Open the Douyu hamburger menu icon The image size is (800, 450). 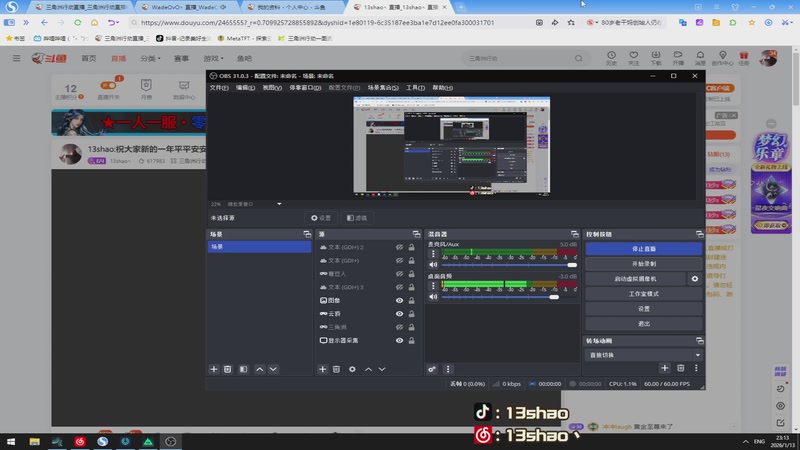(16, 58)
